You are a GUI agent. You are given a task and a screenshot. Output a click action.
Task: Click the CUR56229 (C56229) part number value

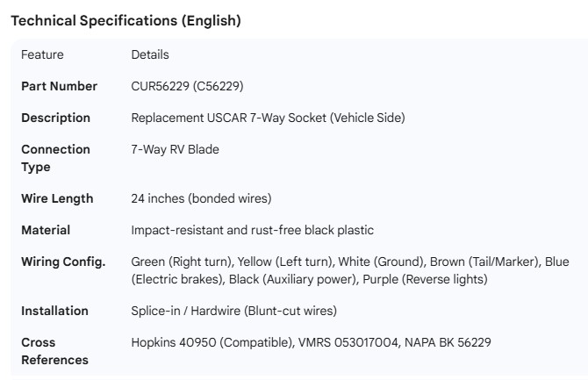(187, 86)
